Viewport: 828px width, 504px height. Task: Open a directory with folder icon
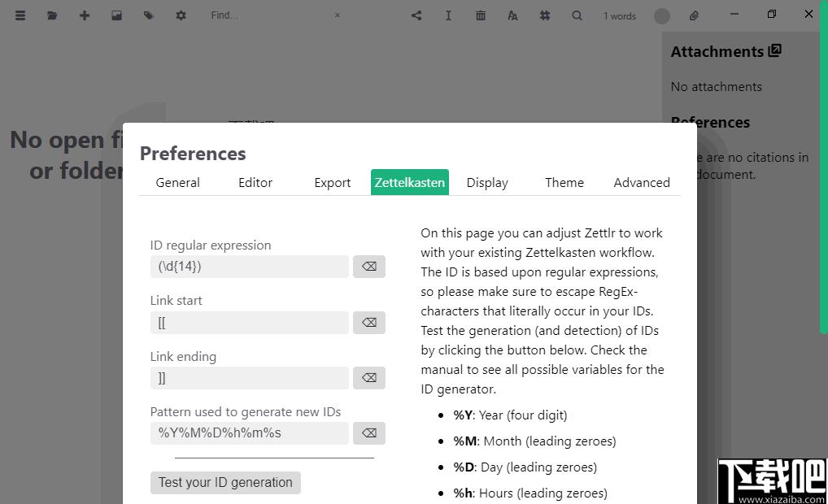point(52,15)
